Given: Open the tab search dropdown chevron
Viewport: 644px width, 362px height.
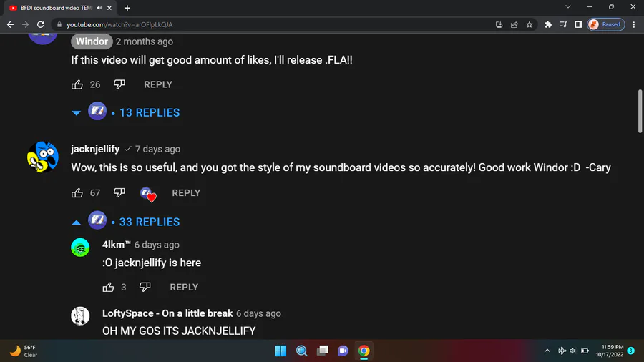Looking at the screenshot, I should coord(568,7).
